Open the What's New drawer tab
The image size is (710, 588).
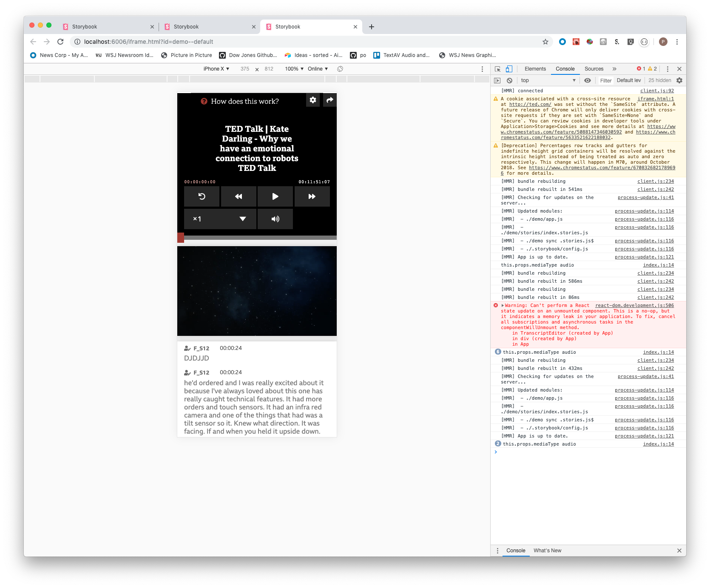(547, 551)
